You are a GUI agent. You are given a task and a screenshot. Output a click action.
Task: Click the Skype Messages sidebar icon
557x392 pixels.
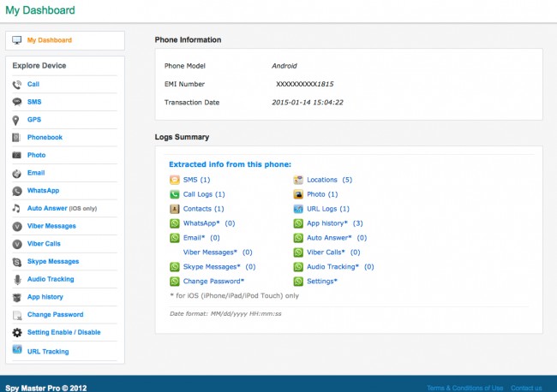pos(16,262)
